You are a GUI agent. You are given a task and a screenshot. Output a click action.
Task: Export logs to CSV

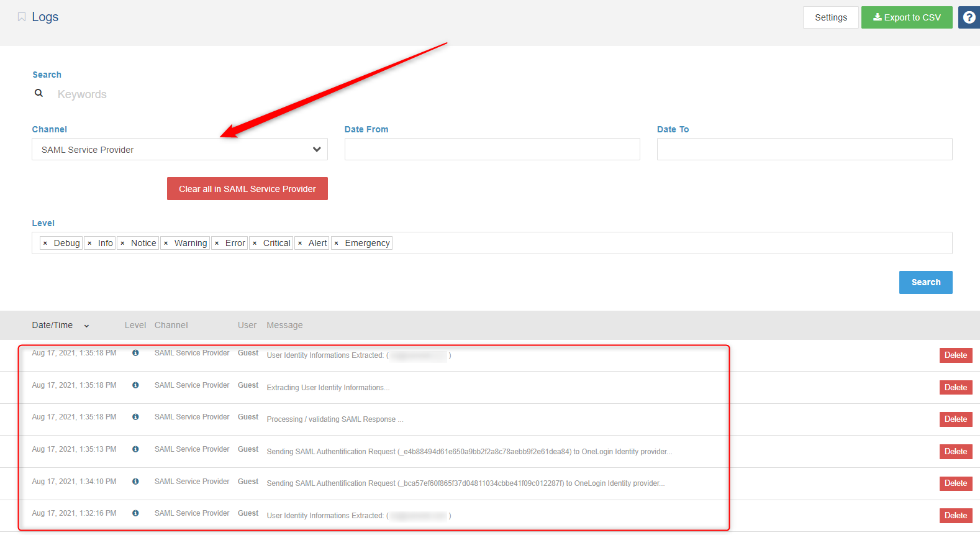(x=906, y=17)
